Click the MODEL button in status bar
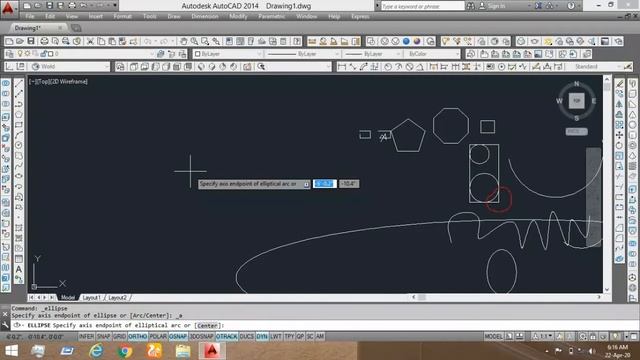Viewport: 640px width, 360px height. pos(493,336)
